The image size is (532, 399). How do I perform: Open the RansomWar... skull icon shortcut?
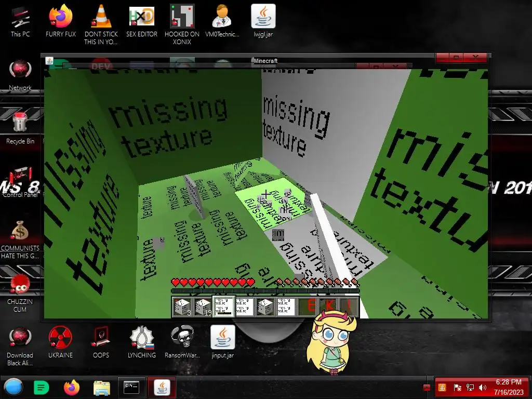click(182, 343)
